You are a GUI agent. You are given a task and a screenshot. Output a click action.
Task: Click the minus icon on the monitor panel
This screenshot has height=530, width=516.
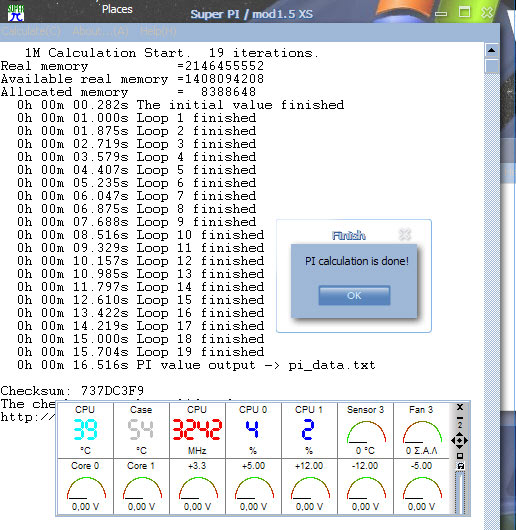[460, 418]
